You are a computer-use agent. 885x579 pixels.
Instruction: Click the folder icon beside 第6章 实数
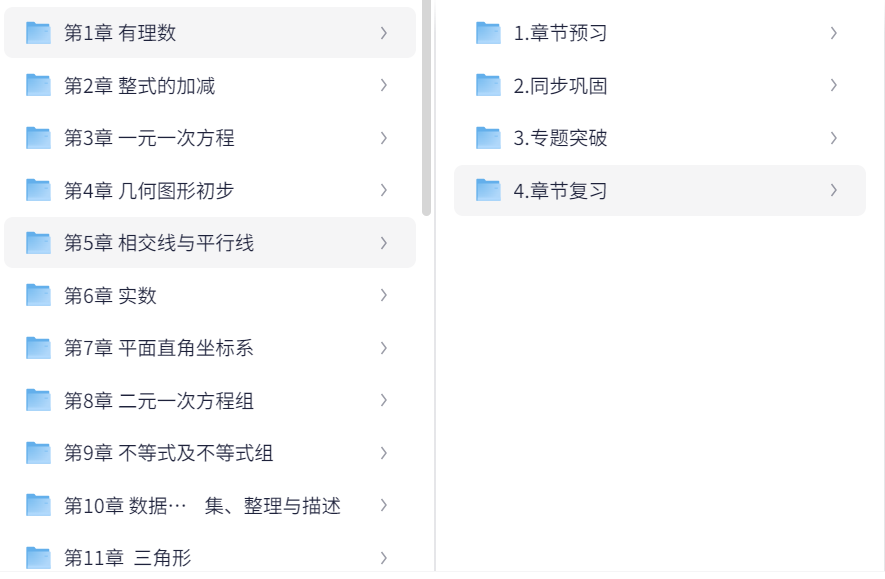(x=38, y=295)
